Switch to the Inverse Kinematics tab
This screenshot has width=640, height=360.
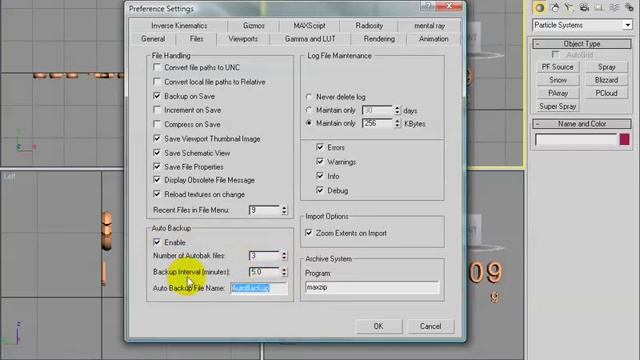coord(179,25)
